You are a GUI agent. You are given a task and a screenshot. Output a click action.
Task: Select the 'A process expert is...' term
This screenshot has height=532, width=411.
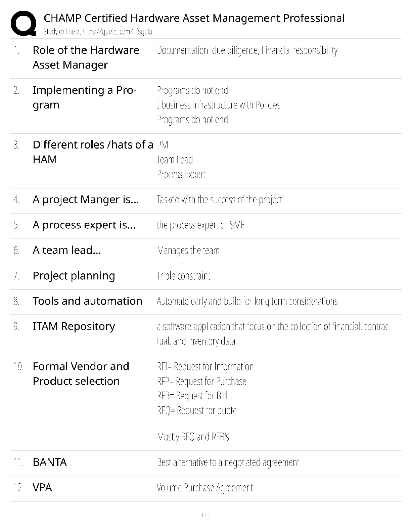[x=84, y=225]
